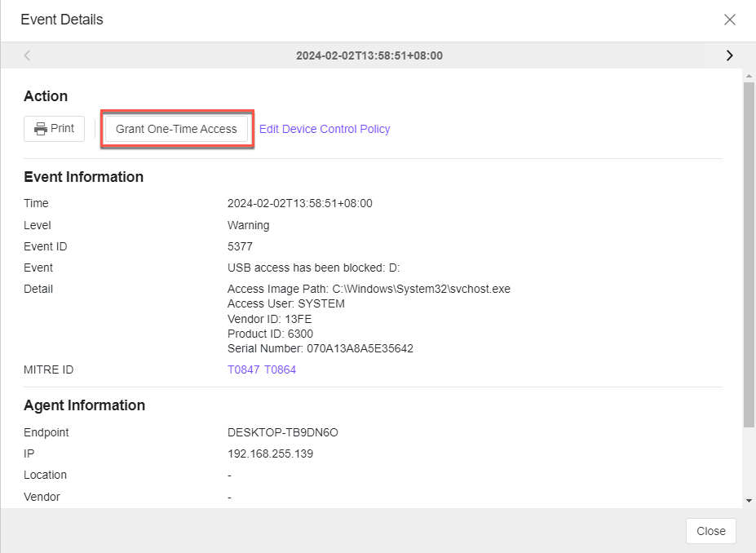756x553 pixels.
Task: Go to the previous event using left chevron
Action: point(27,55)
